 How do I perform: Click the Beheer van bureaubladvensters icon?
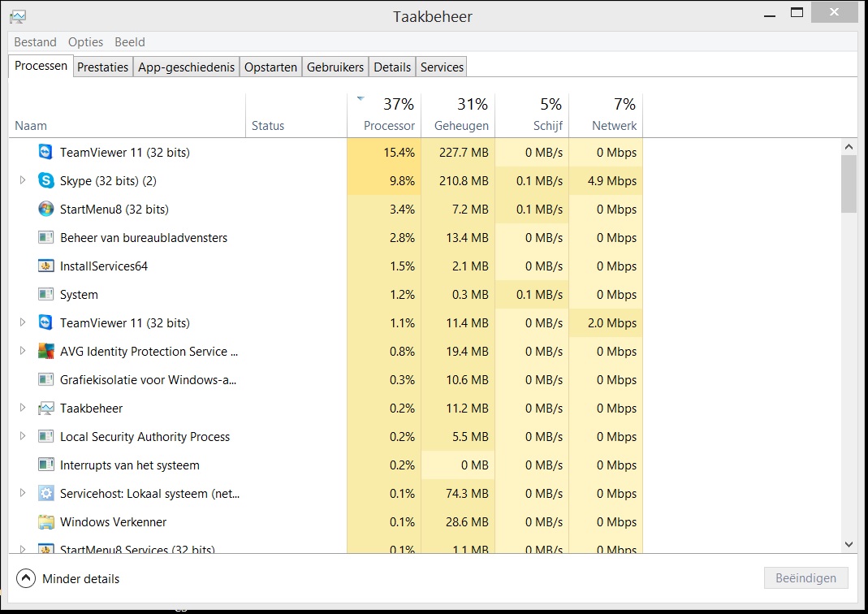pos(45,237)
